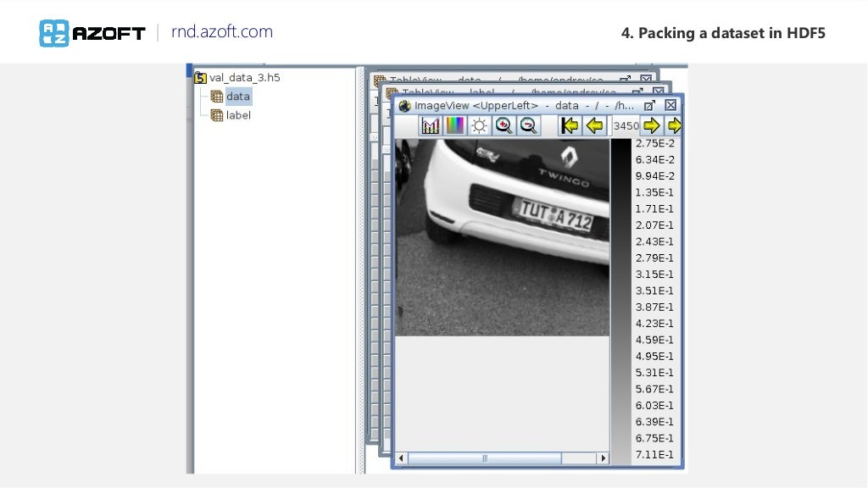Zoom out of the image

[529, 125]
